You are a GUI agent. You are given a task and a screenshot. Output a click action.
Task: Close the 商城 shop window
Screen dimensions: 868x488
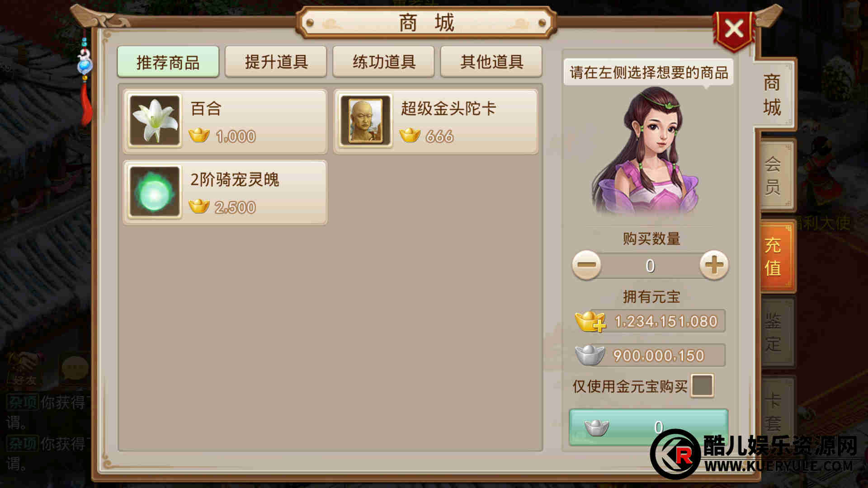pos(734,30)
